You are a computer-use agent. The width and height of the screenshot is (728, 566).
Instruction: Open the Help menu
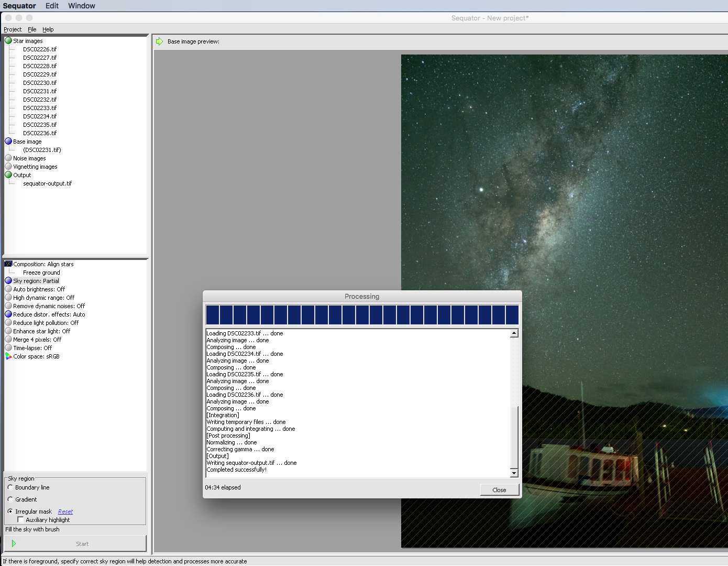pyautogui.click(x=48, y=29)
